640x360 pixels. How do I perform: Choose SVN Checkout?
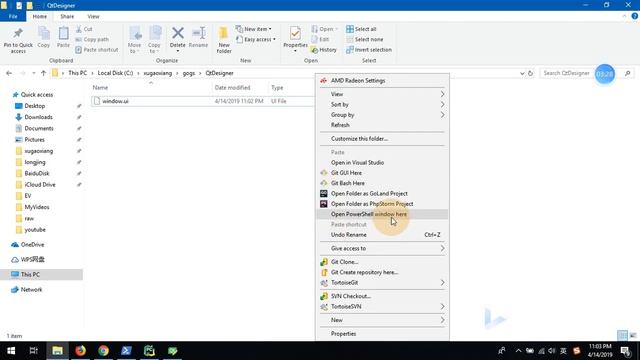point(382,296)
